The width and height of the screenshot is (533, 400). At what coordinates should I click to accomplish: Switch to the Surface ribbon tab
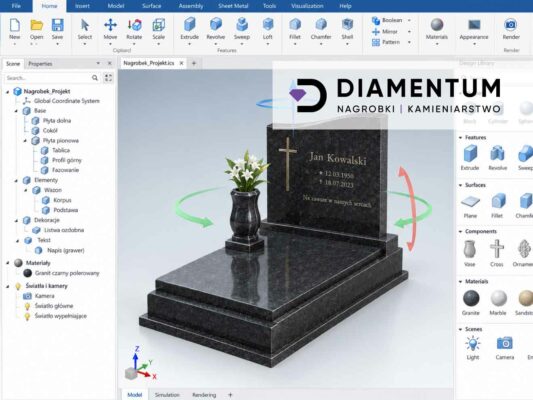pos(152,6)
